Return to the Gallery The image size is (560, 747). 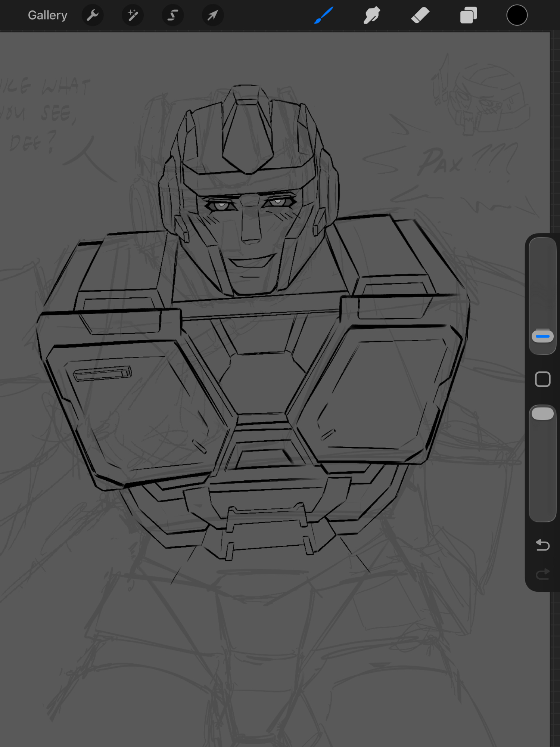click(47, 15)
